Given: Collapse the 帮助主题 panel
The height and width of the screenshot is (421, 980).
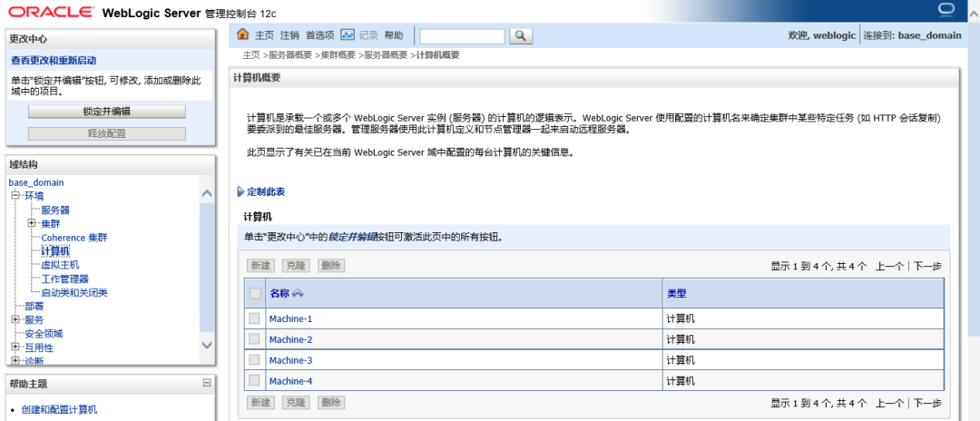Looking at the screenshot, I should 207,383.
